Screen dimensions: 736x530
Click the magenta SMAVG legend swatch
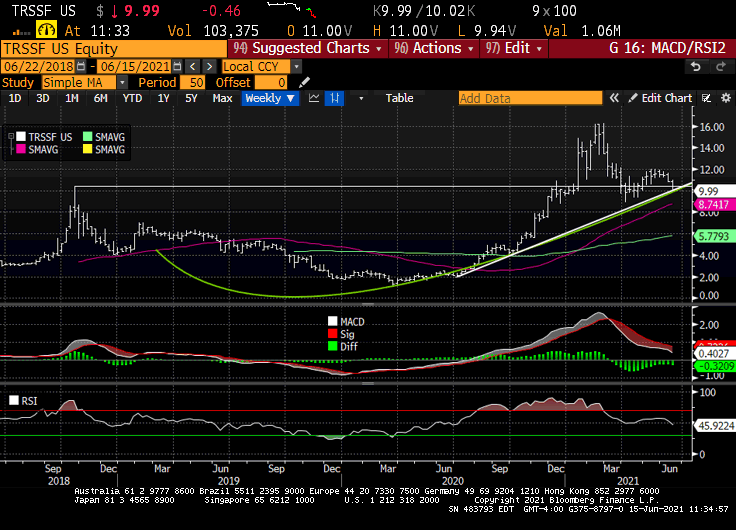pyautogui.click(x=21, y=149)
